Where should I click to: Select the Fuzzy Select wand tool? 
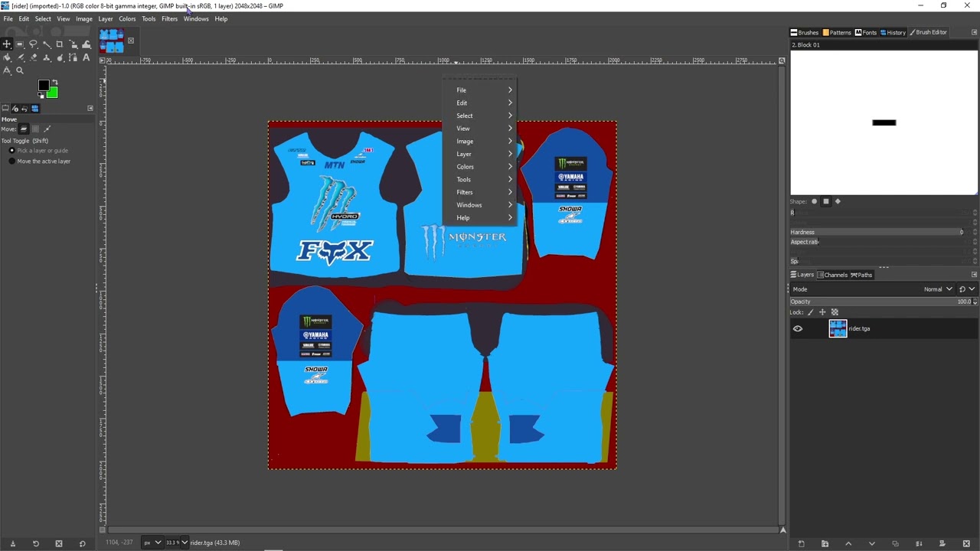tap(47, 44)
